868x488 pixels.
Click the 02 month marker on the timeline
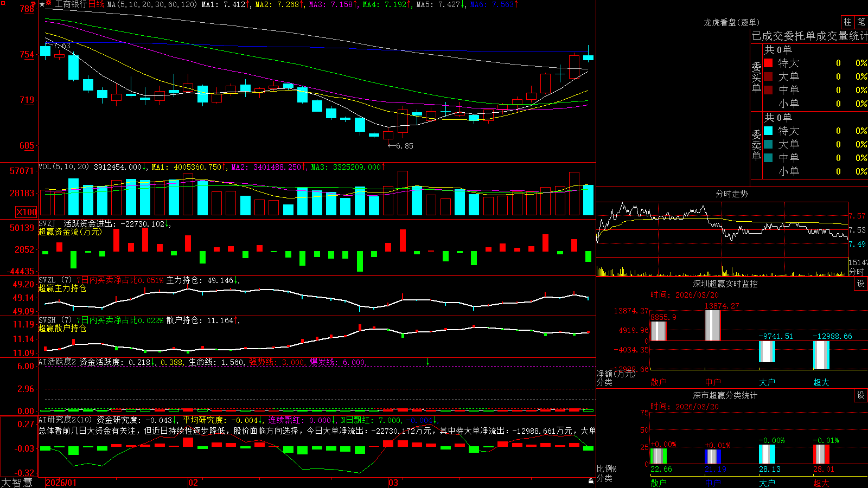[193, 483]
